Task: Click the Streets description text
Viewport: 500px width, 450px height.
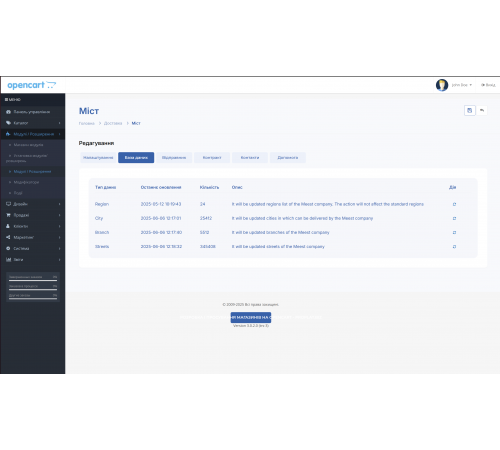Action: pyautogui.click(x=278, y=247)
